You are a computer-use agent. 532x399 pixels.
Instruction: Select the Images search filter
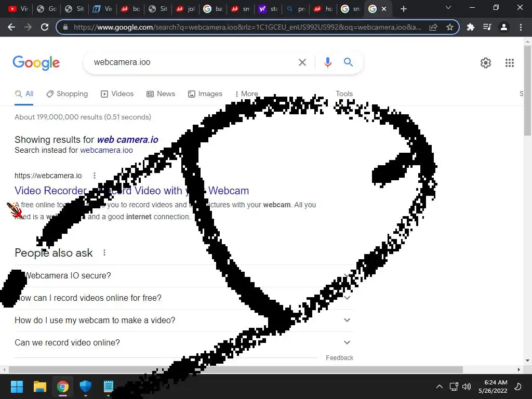point(205,94)
